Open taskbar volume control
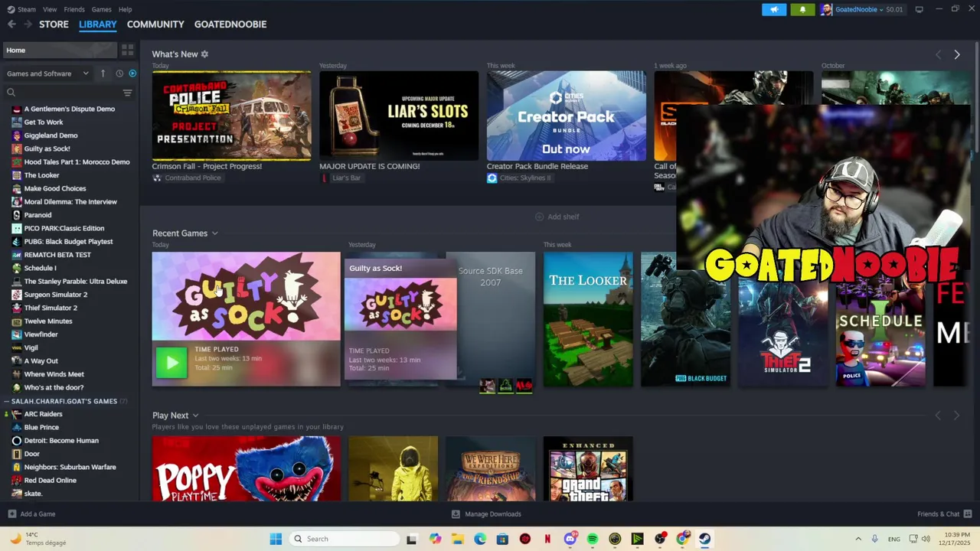 [x=926, y=539]
